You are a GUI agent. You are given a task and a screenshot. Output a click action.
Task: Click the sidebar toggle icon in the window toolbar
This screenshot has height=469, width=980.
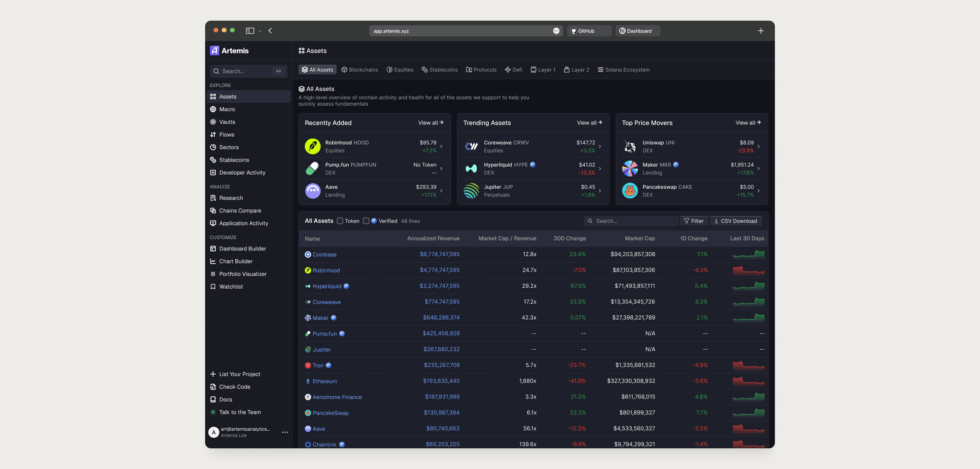pos(250,31)
